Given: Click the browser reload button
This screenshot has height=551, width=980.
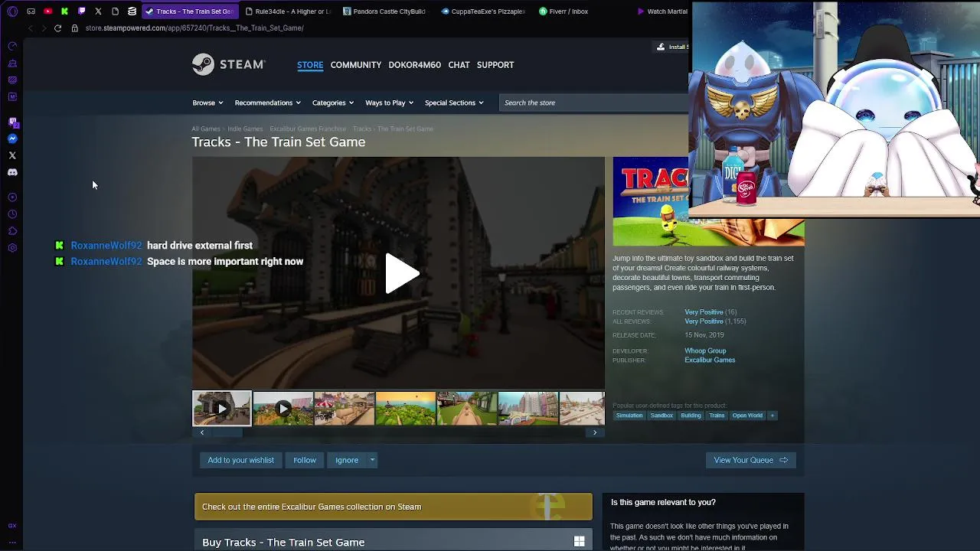Looking at the screenshot, I should point(57,28).
